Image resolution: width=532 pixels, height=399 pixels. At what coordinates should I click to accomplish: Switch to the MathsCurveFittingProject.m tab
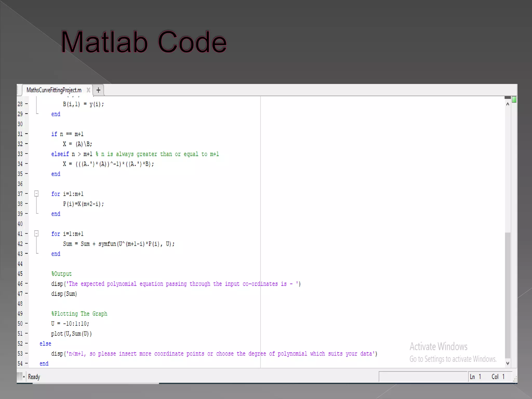[54, 90]
